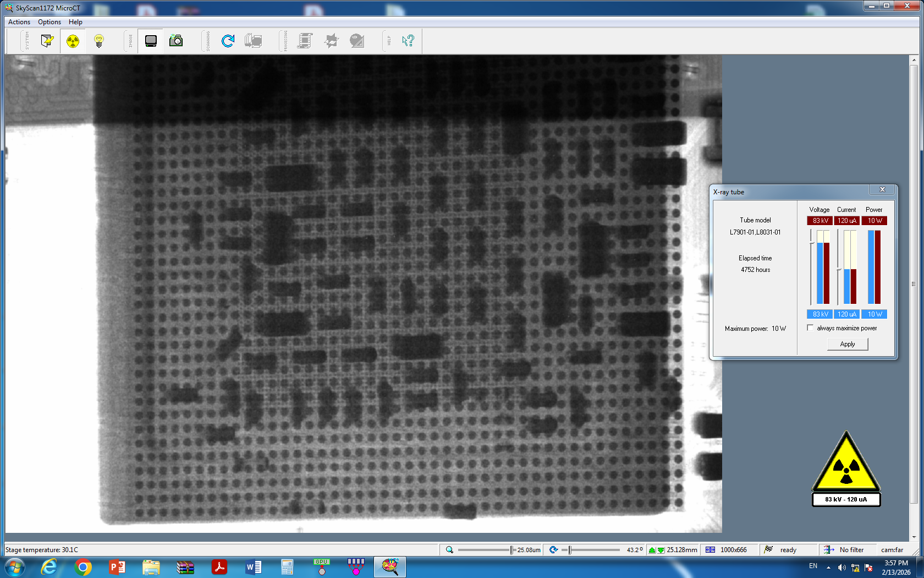The image size is (924, 578).
Task: Open the EN language selector in taskbar
Action: [x=813, y=566]
